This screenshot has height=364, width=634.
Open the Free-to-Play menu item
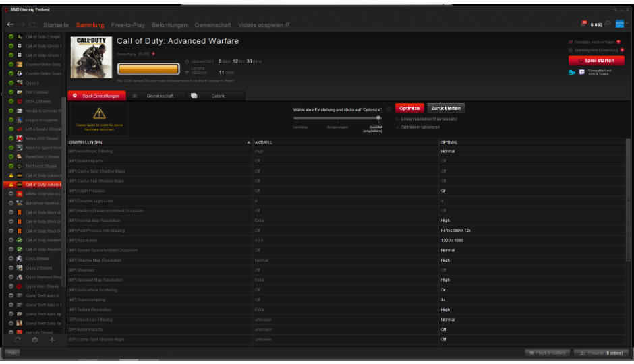tap(127, 25)
